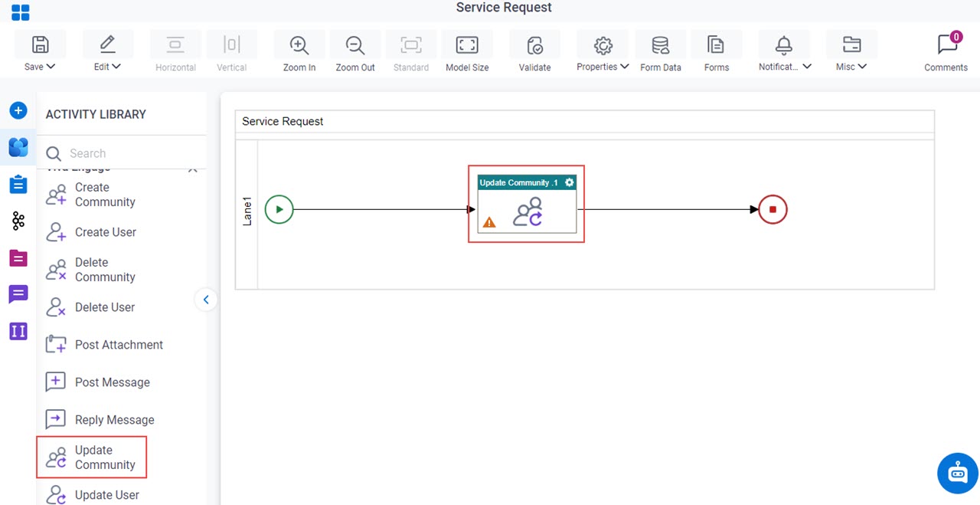The width and height of the screenshot is (980, 505).
Task: Click the Horizontal align tool
Action: tap(175, 44)
